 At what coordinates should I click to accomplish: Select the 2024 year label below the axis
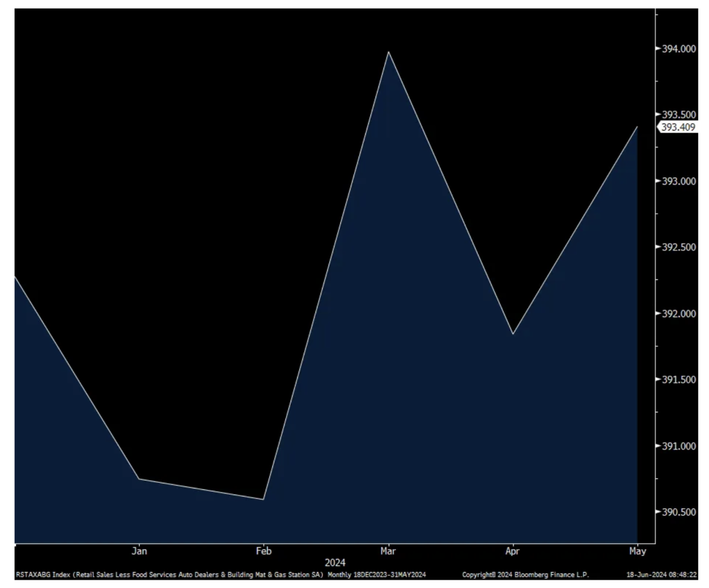335,563
